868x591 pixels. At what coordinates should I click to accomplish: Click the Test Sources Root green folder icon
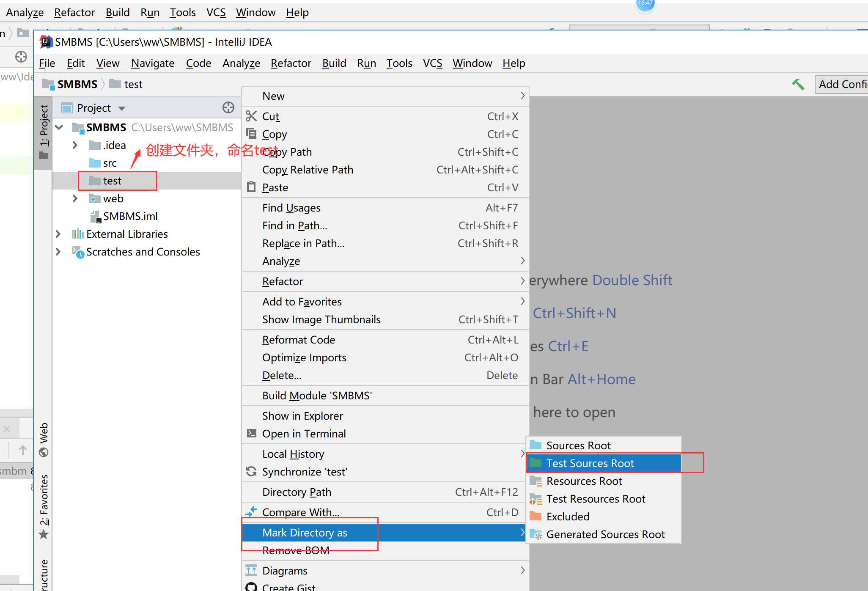point(536,463)
